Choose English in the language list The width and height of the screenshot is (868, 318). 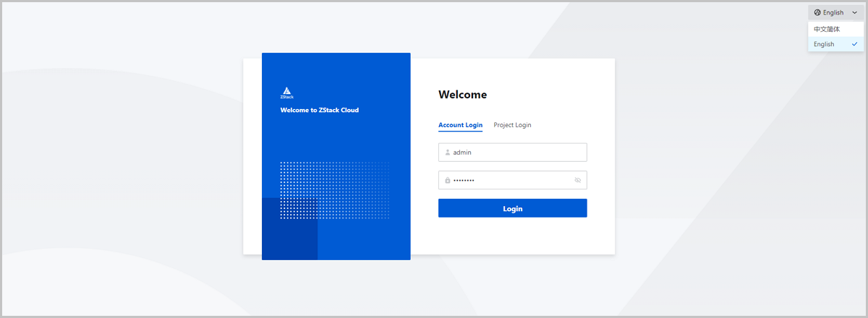(x=824, y=44)
